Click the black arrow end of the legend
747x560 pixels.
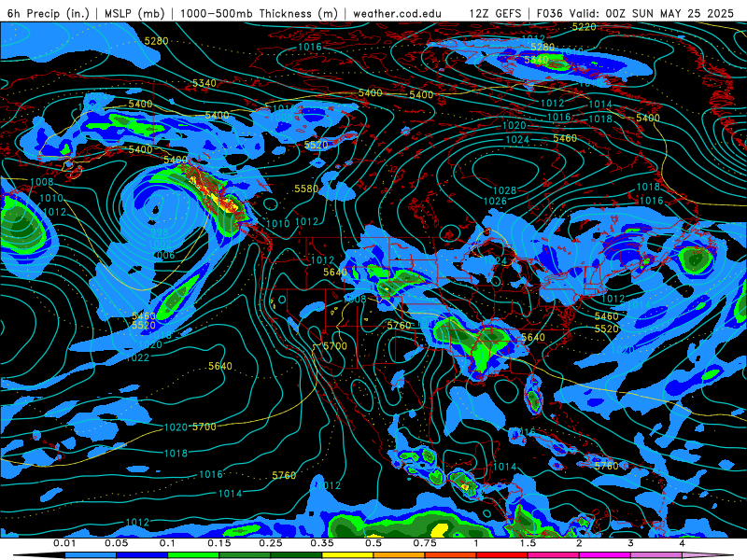(39, 555)
